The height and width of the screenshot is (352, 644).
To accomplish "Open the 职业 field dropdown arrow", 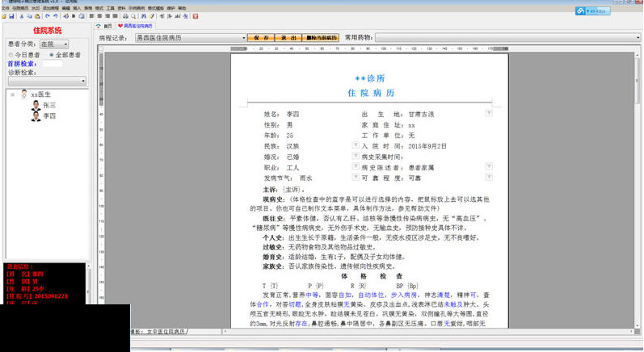I will (356, 166).
